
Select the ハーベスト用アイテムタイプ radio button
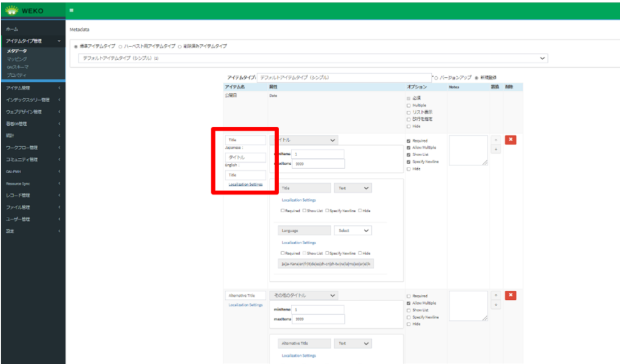120,46
